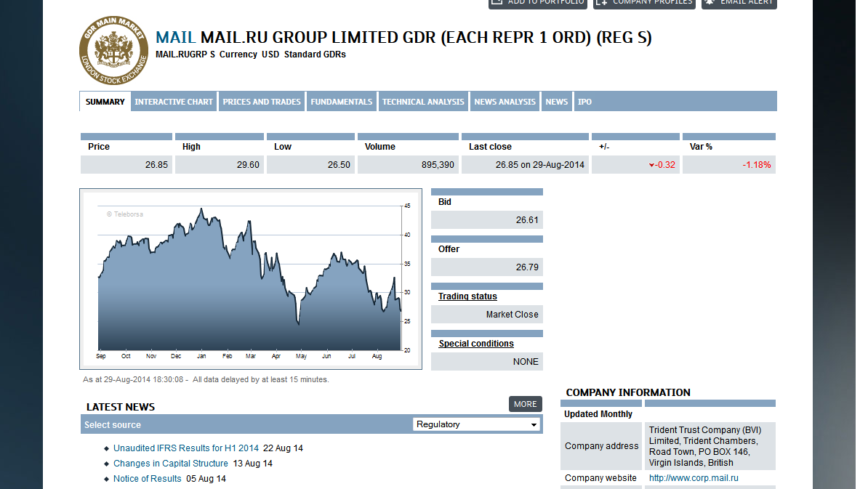
Task: Click the Bid value 26.61
Action: click(x=527, y=220)
